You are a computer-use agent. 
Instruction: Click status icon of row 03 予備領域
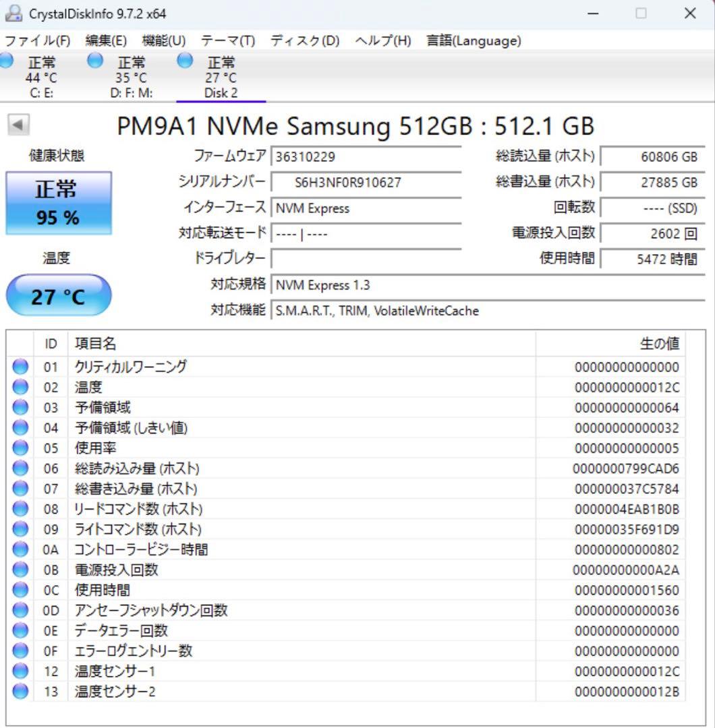20,407
